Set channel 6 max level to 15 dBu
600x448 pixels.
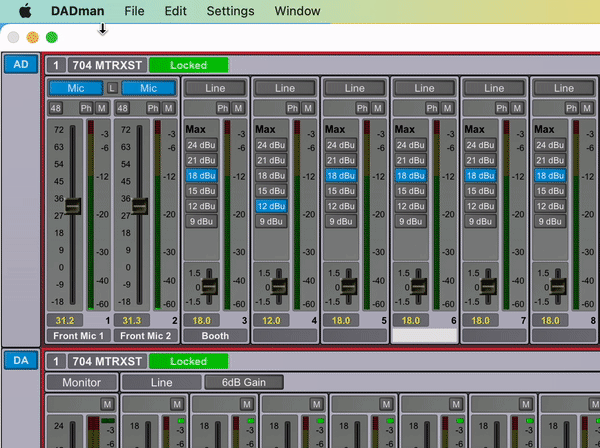coord(411,191)
